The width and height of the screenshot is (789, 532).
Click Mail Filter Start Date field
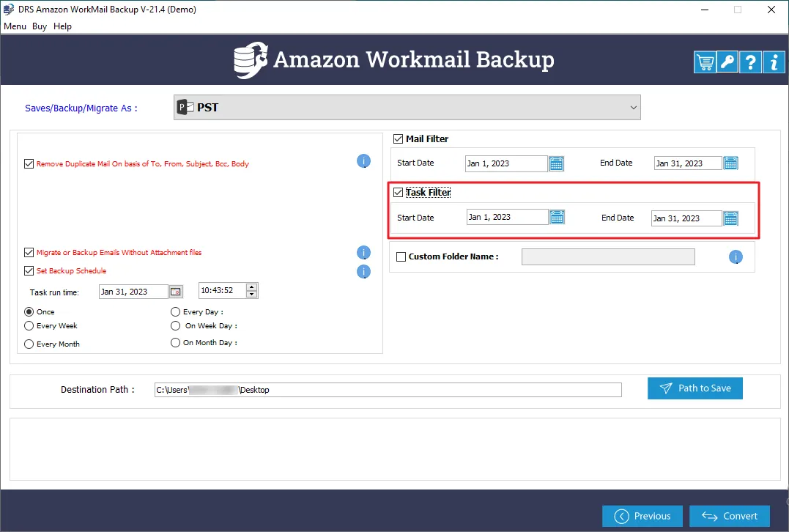(x=506, y=163)
